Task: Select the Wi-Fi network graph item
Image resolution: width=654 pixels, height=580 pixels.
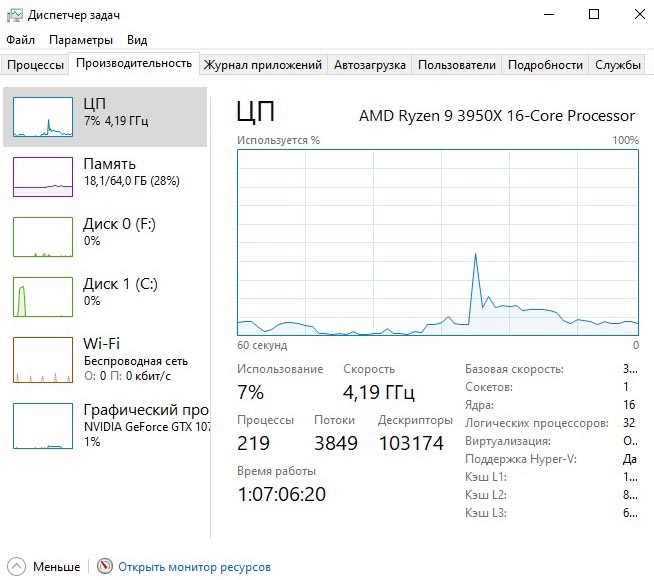Action: point(42,359)
